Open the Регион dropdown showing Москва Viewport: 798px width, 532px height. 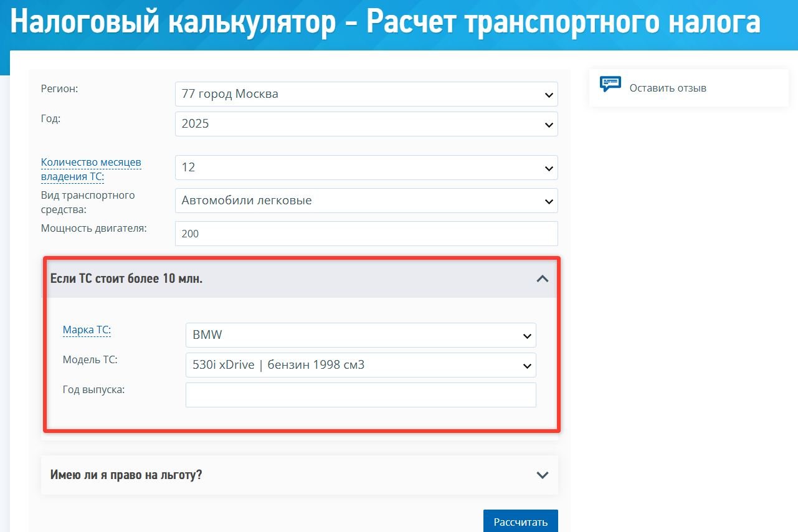point(366,95)
